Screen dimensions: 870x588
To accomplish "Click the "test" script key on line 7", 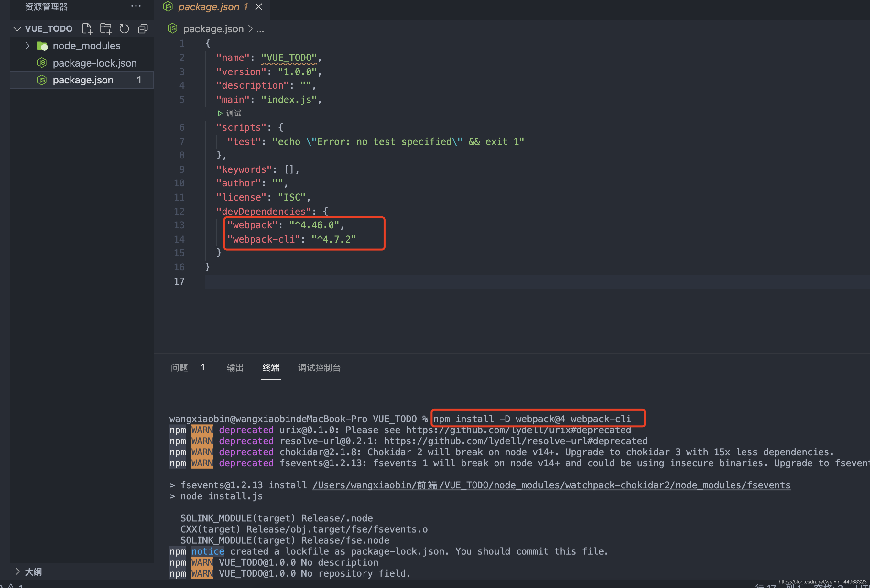I will click(x=244, y=142).
